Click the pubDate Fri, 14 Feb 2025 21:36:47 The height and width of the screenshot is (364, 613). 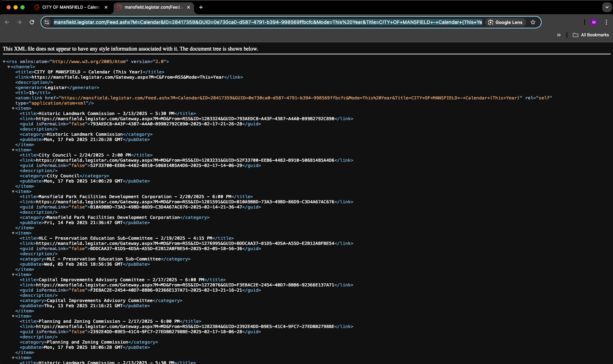coord(83,223)
